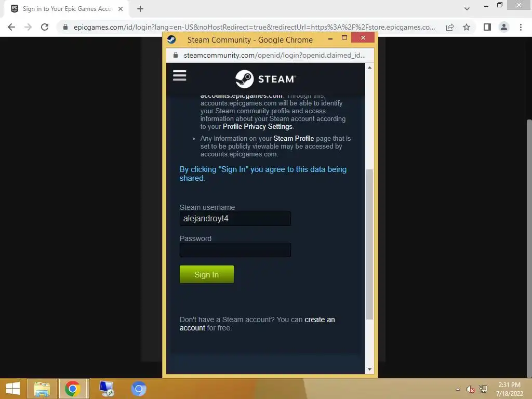Click the Steam popup scrollbar up arrow
This screenshot has width=532, height=399.
click(369, 68)
